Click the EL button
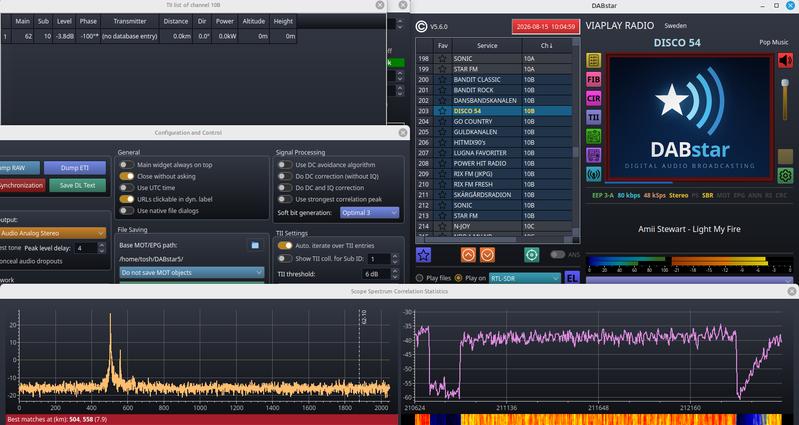 point(572,279)
